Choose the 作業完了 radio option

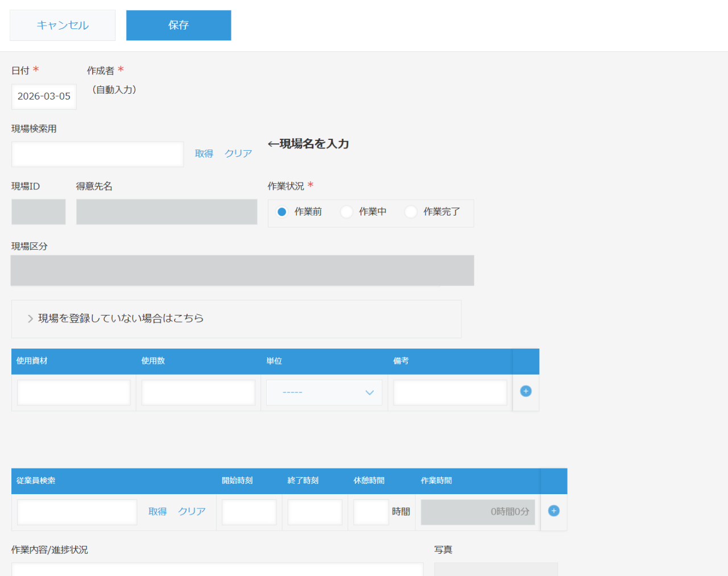[x=411, y=212]
